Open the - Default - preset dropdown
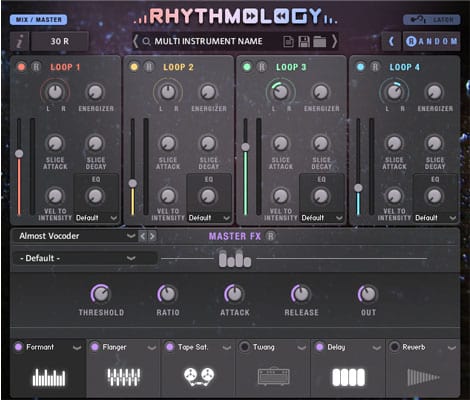 (x=84, y=258)
